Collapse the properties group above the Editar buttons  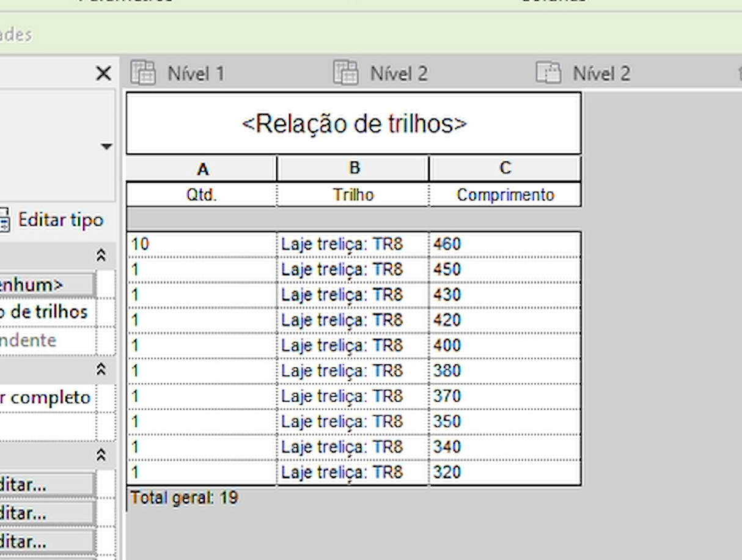pyautogui.click(x=101, y=455)
